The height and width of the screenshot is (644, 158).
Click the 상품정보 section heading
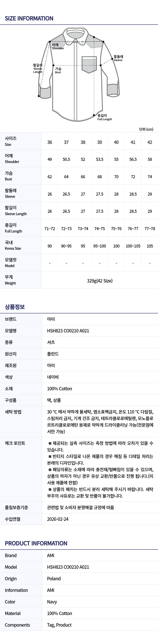(15, 307)
